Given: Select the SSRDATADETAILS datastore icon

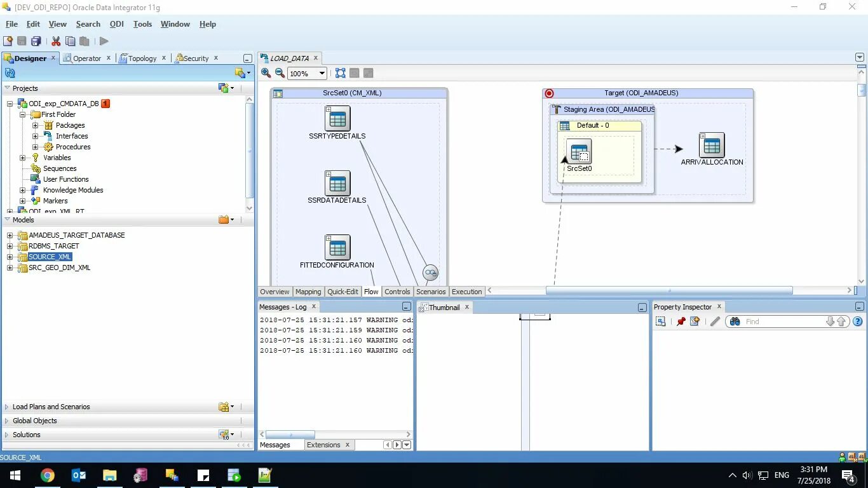Looking at the screenshot, I should coord(337,184).
